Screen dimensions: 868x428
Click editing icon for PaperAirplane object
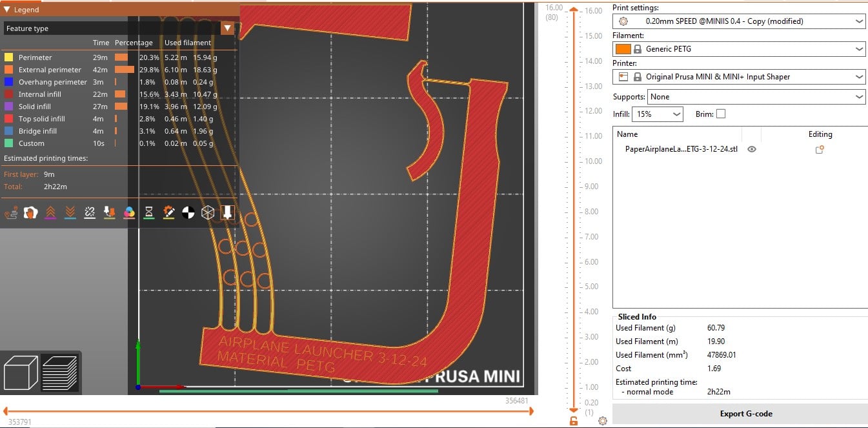[820, 149]
